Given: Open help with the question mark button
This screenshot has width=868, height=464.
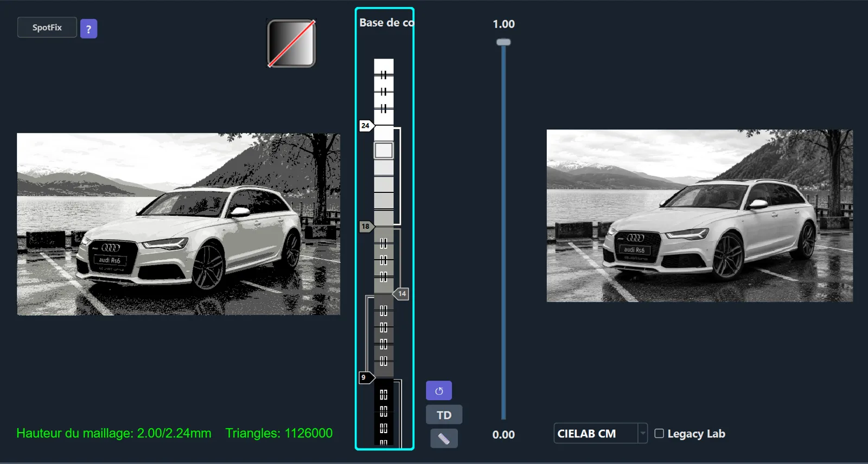Looking at the screenshot, I should coord(89,29).
